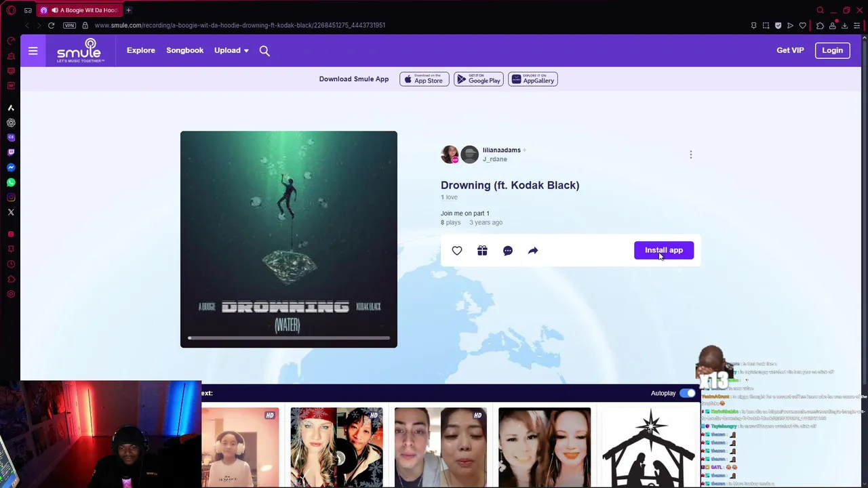
Task: Open Messenger in Opera sidebar
Action: [x=11, y=167]
